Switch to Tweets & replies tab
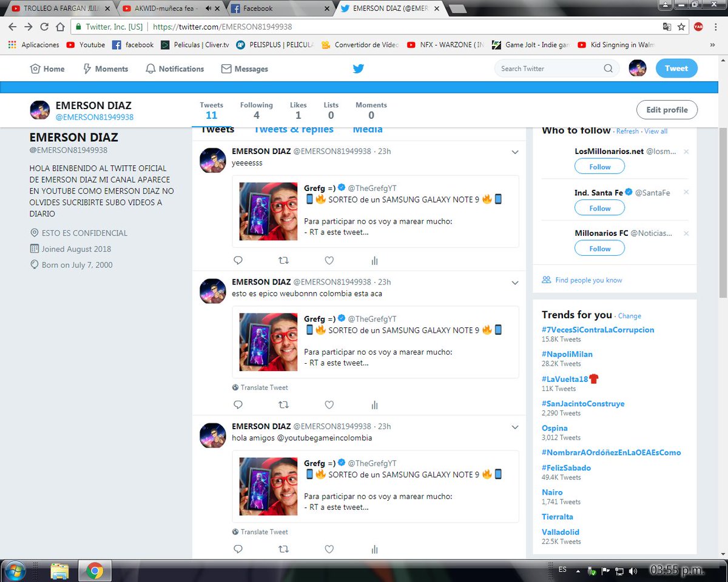728x582 pixels. 294,130
